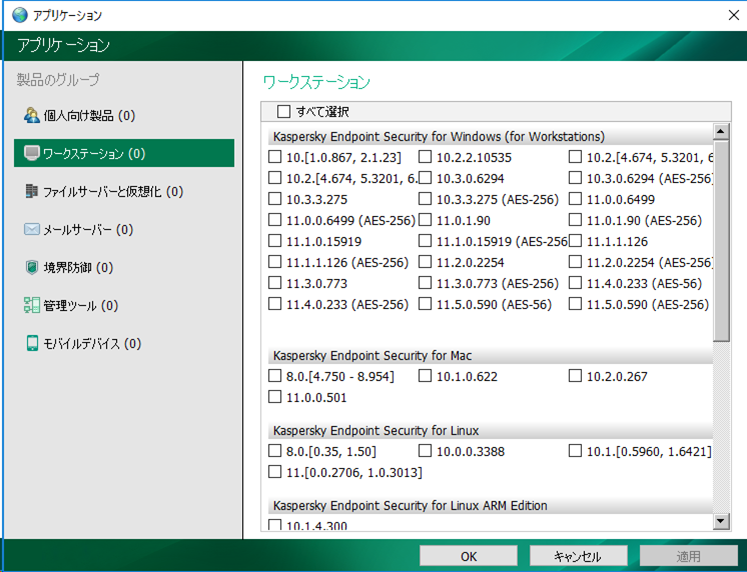Open ファイルサーバーと仮想化 (0) group

pyautogui.click(x=124, y=191)
